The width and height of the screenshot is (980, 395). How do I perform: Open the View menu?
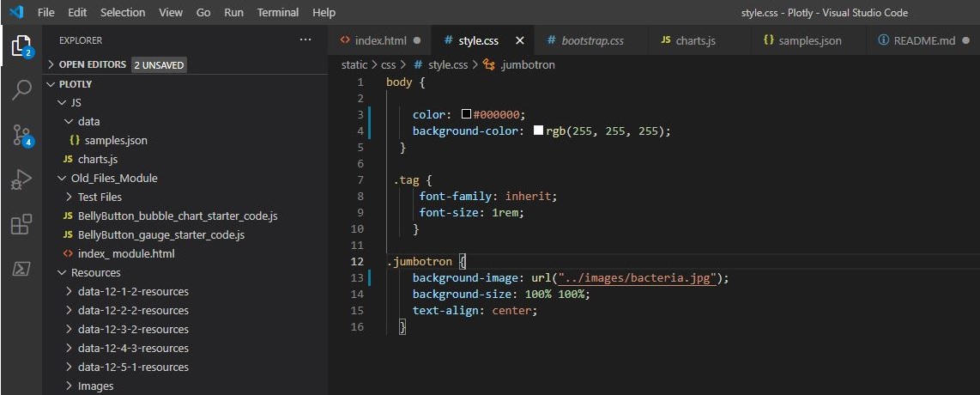coord(171,12)
